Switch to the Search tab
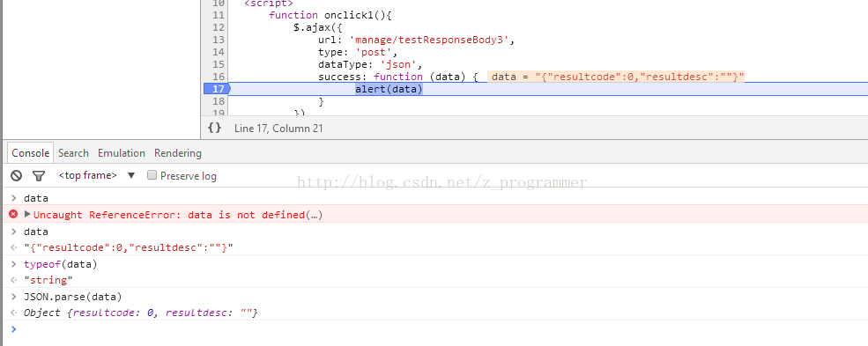The image size is (868, 346). click(x=73, y=153)
